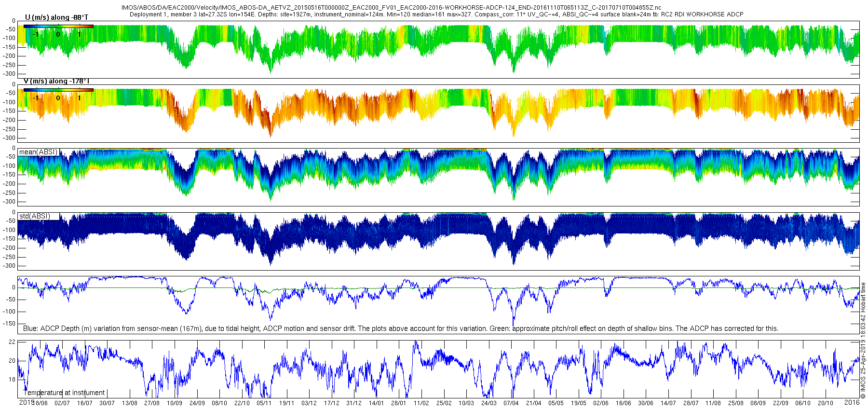
Task: Click the '11/02' date tick label
Action: 421,403
